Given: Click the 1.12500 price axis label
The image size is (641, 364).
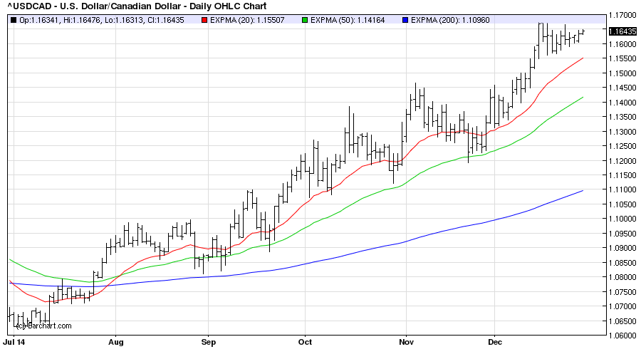Looking at the screenshot, I should click(622, 146).
